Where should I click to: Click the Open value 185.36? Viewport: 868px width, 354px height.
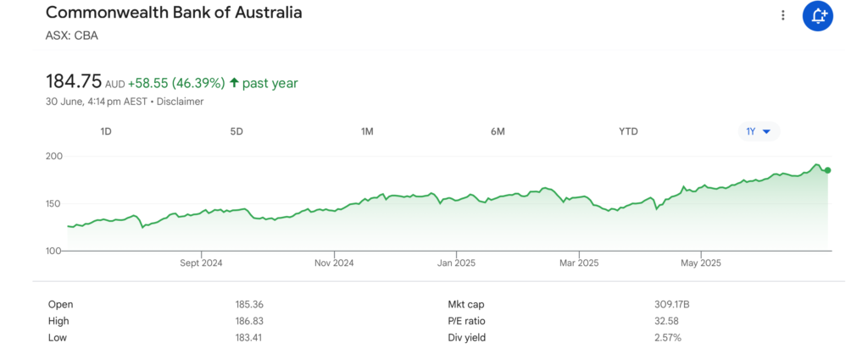(x=249, y=304)
